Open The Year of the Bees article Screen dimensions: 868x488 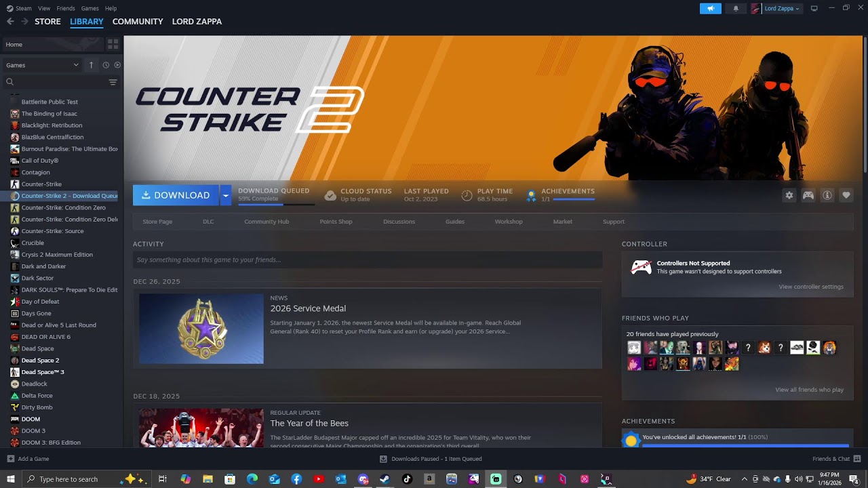pos(309,423)
